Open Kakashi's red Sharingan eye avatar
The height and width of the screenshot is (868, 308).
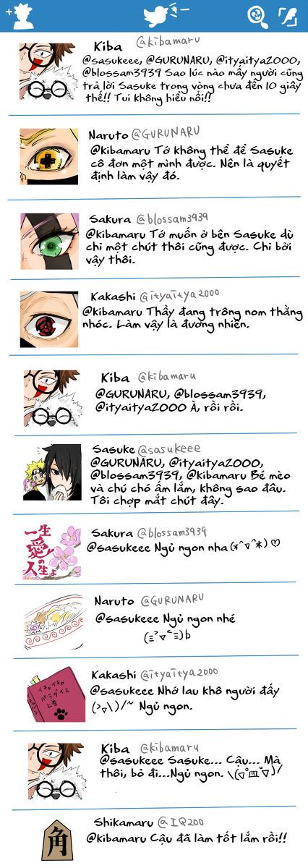coord(48,318)
